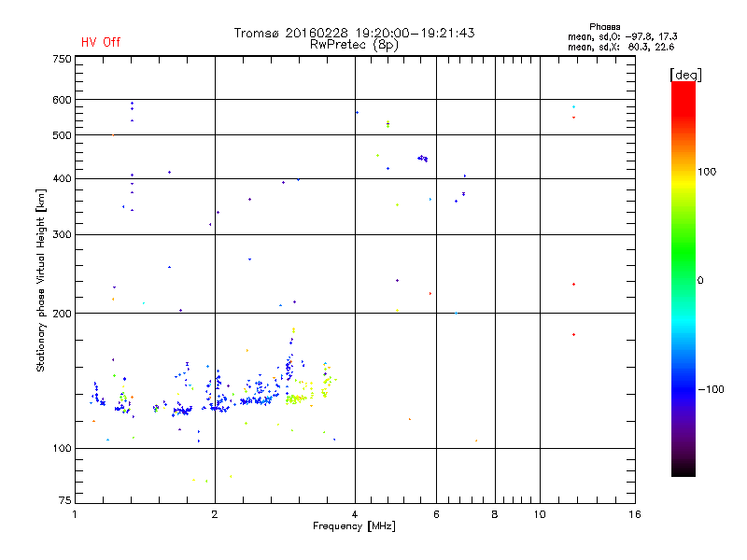Click the y-axis tick label '500'
Screen dimensions: 747x560
62,135
